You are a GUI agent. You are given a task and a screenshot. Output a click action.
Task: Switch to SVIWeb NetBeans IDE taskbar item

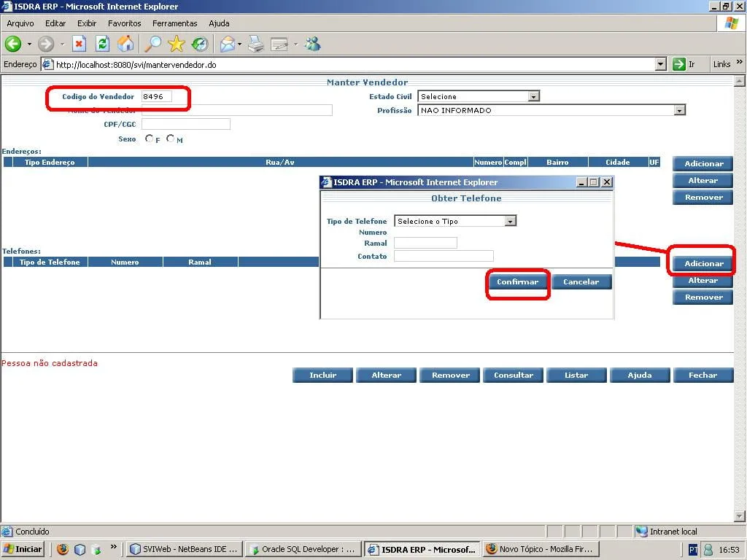pyautogui.click(x=185, y=549)
